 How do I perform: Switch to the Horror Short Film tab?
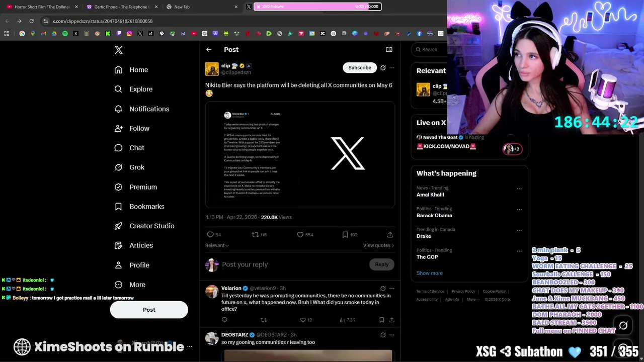coord(42,7)
